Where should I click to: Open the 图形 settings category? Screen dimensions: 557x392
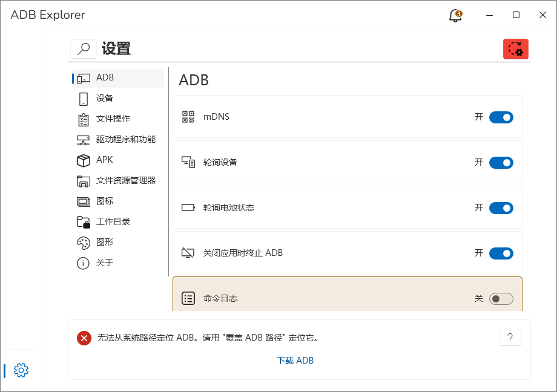pos(118,243)
